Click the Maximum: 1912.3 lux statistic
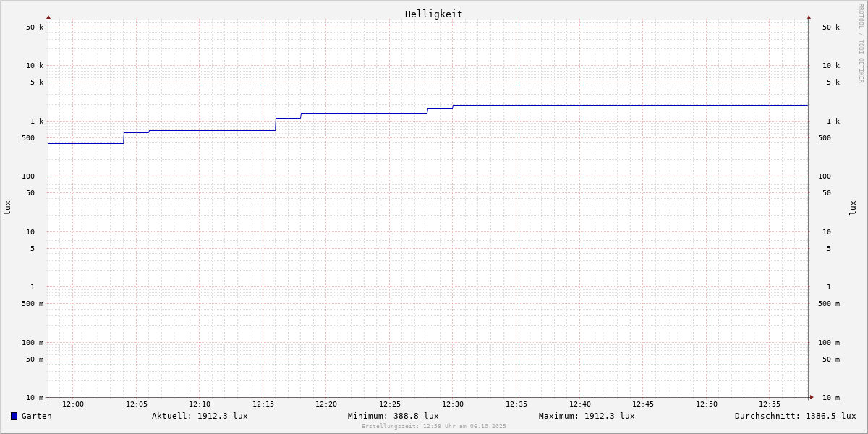The width and height of the screenshot is (868, 434). click(587, 416)
